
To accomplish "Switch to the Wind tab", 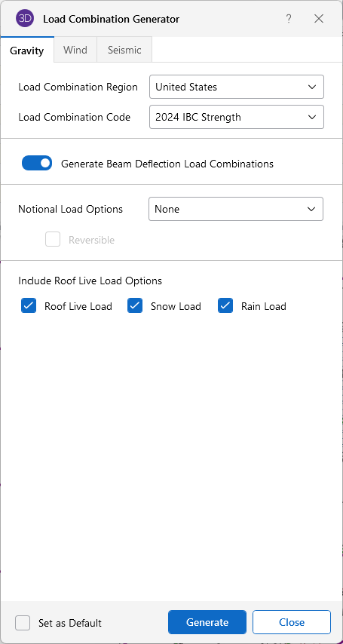I will pos(75,50).
